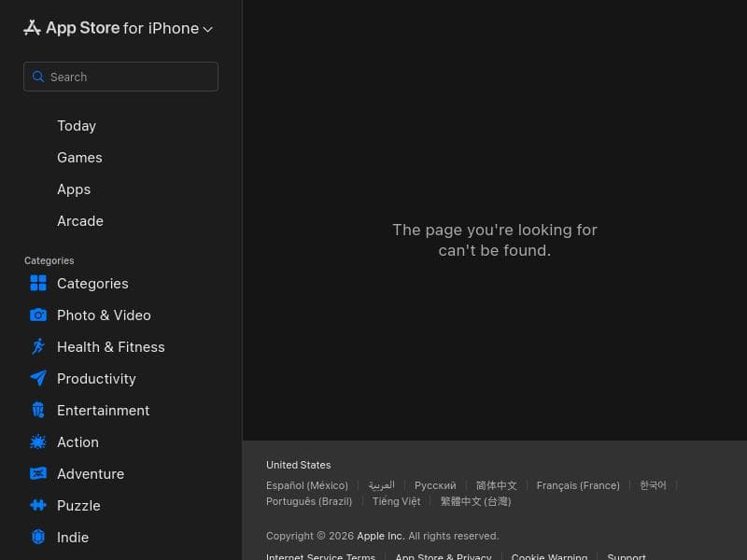
Task: Open the Entertainment category
Action: [x=104, y=411]
